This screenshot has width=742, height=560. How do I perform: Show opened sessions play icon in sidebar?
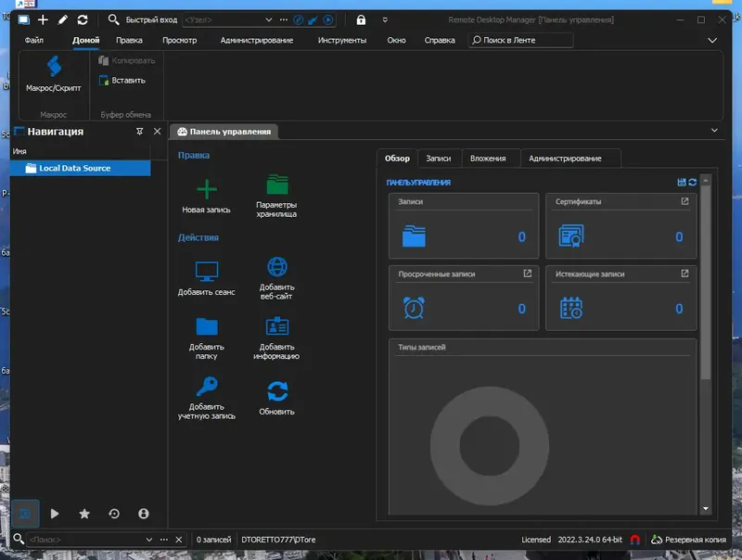(55, 514)
